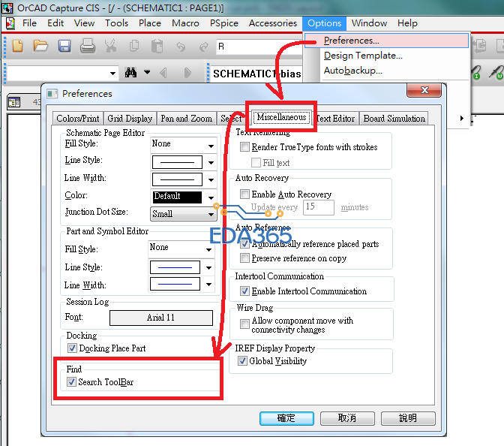
Task: Click the Paste clipboard icon
Action: 157,46
